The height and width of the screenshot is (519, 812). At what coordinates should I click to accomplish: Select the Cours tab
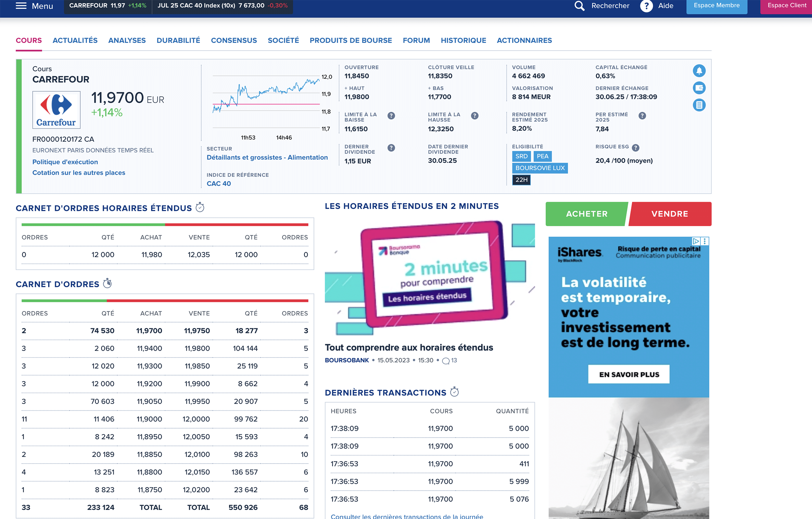pyautogui.click(x=29, y=40)
